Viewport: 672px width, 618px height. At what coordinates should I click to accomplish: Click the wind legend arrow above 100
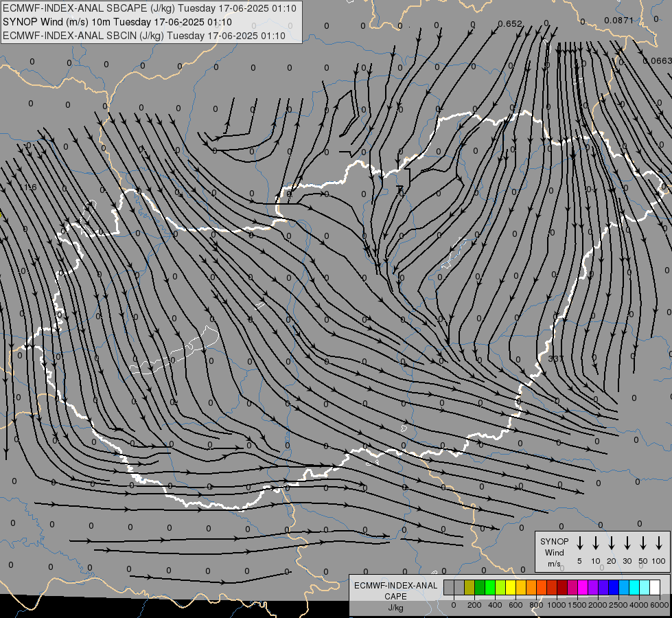pos(659,543)
